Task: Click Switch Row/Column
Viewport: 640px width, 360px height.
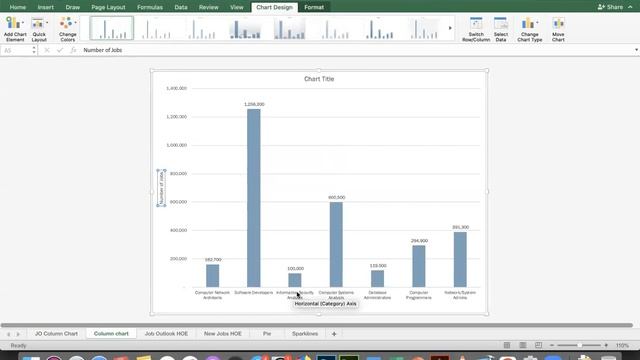Action: click(476, 29)
